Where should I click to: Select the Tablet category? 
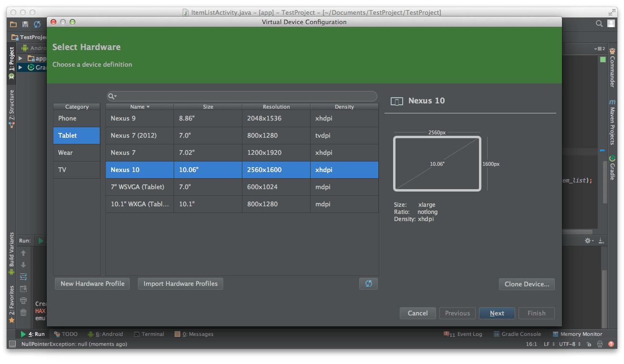76,135
